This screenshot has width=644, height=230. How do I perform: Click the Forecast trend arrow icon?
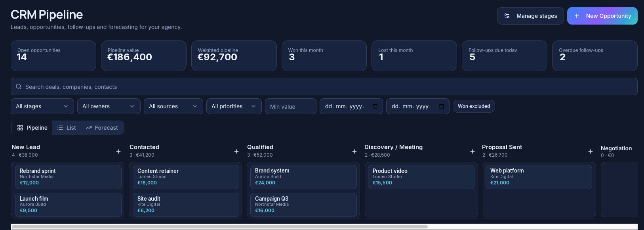(89, 128)
